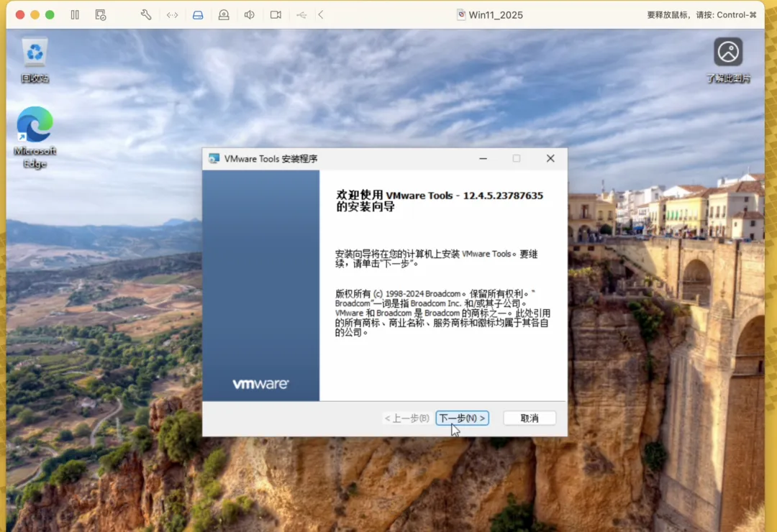Pause the virtual machine from the toolbar
This screenshot has height=532, width=777.
point(75,15)
